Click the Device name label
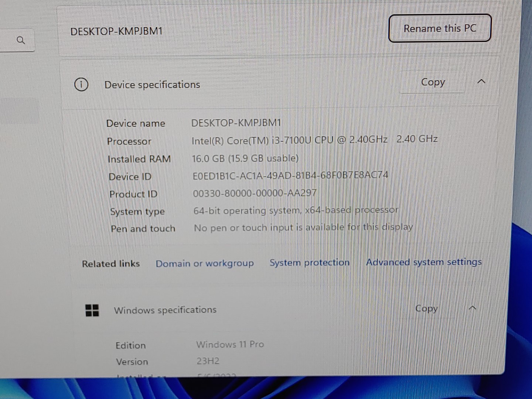532x399 pixels. [136, 123]
